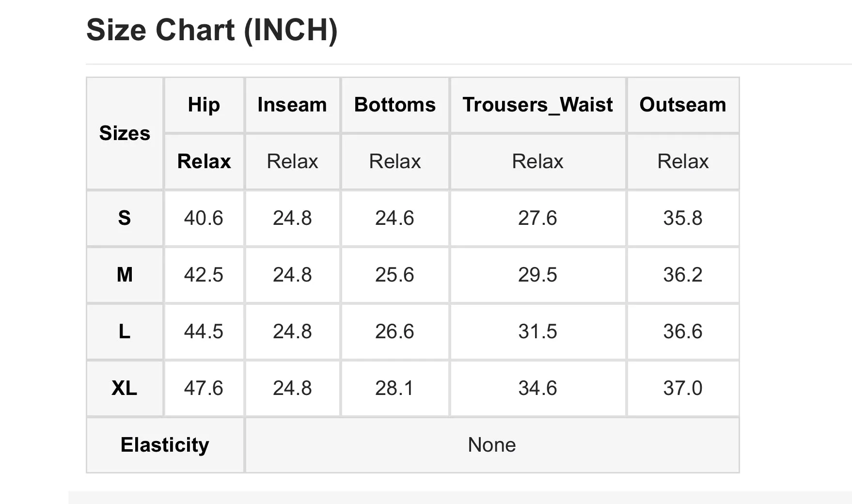852x504 pixels.
Task: Select the Hip column header
Action: click(x=204, y=105)
